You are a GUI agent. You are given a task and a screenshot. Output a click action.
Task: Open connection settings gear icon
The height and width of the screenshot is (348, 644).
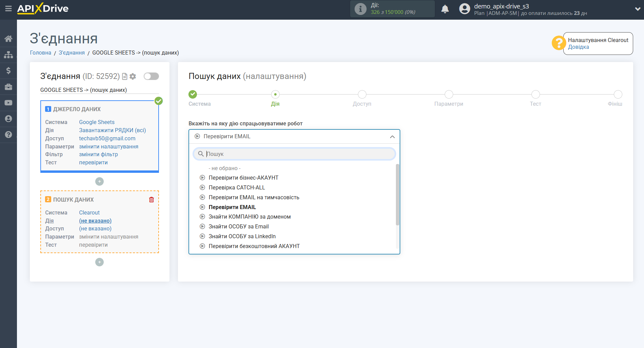click(x=133, y=77)
